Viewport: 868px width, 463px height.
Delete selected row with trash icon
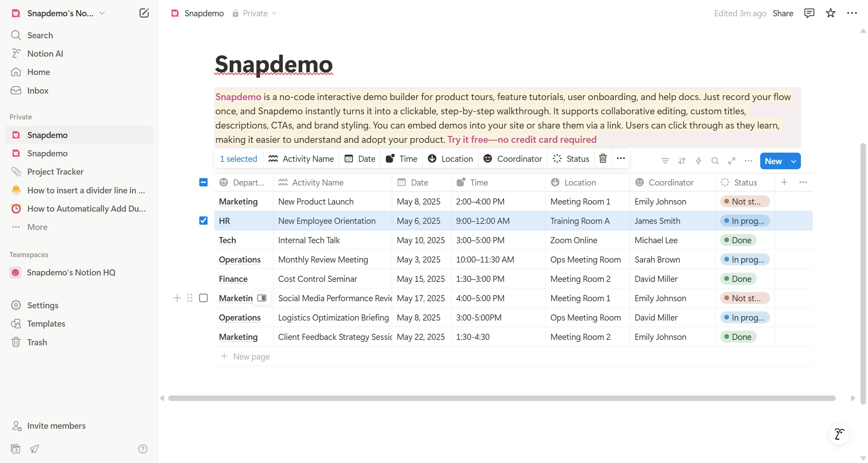[603, 158]
